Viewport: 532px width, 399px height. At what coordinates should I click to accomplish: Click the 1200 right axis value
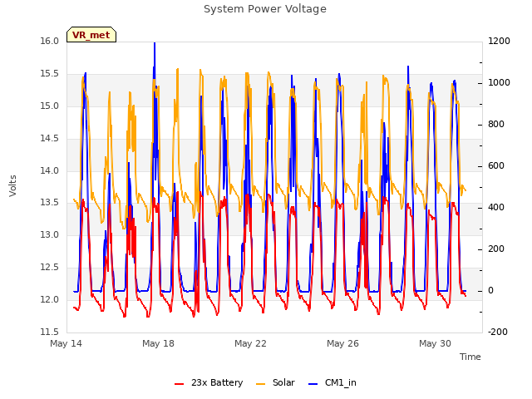pos(499,42)
